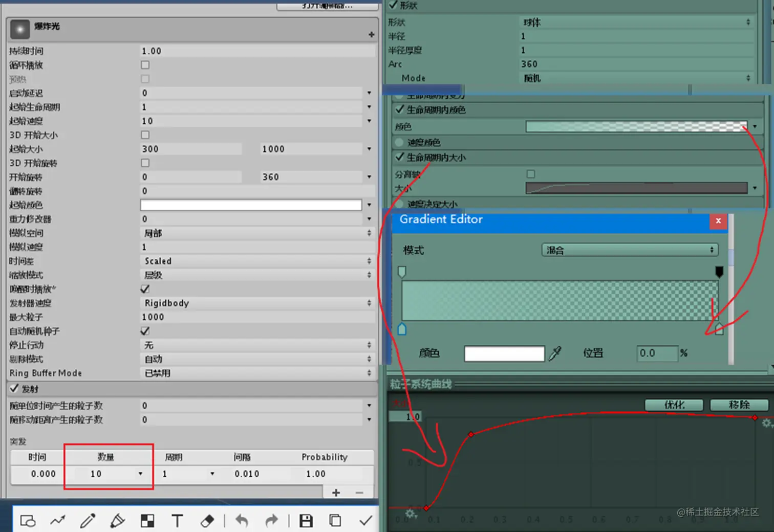
Task: Select the bottom-right color gradient marker
Action: point(719,329)
